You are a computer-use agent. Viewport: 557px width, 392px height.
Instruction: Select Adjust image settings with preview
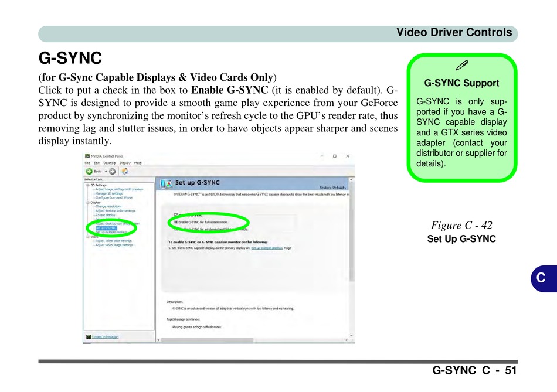tap(120, 189)
